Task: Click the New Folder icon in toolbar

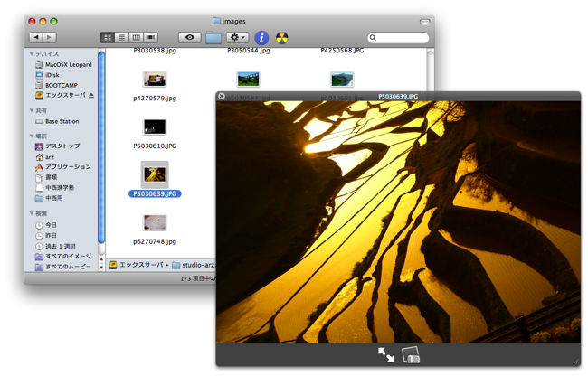Action: [x=213, y=38]
